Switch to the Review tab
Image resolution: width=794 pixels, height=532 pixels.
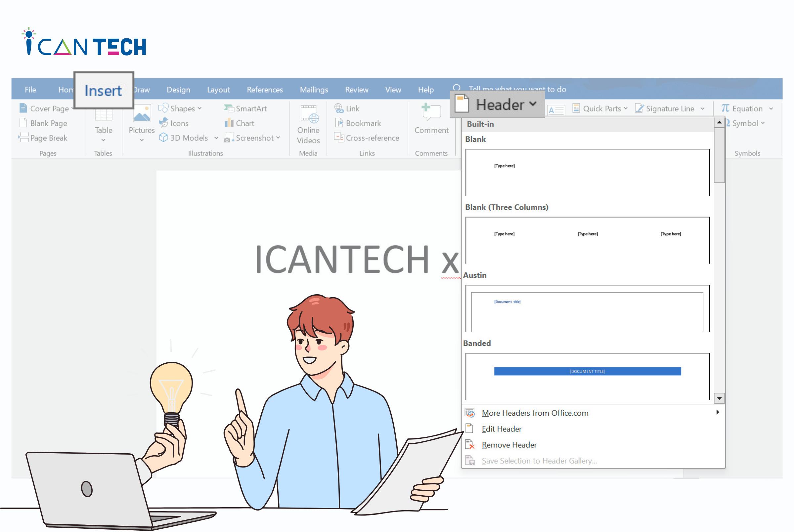(356, 90)
